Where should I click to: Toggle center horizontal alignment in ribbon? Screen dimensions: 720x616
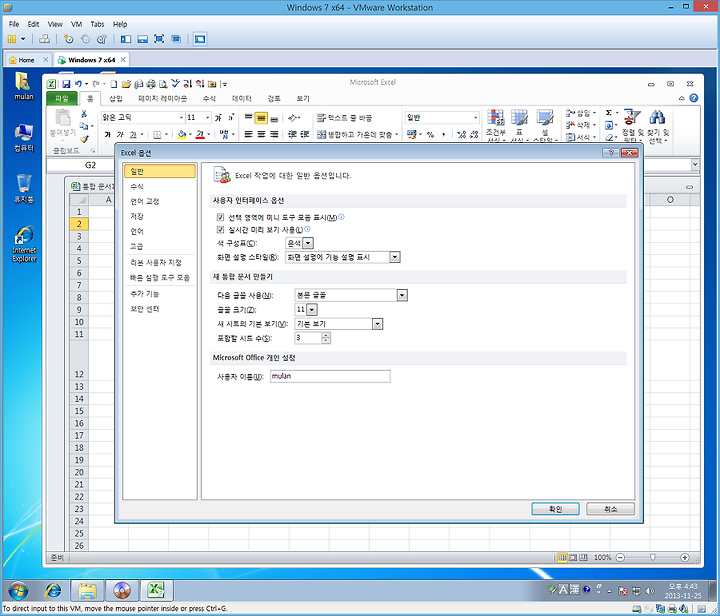[x=261, y=134]
